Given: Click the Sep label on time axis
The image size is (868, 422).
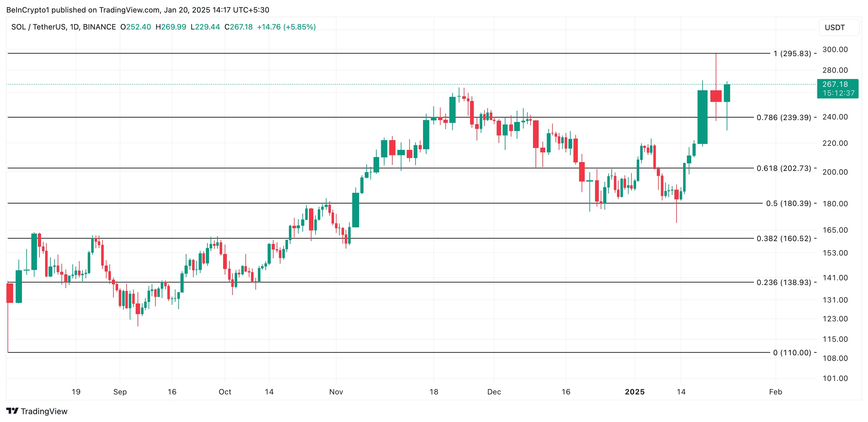Looking at the screenshot, I should tap(120, 392).
